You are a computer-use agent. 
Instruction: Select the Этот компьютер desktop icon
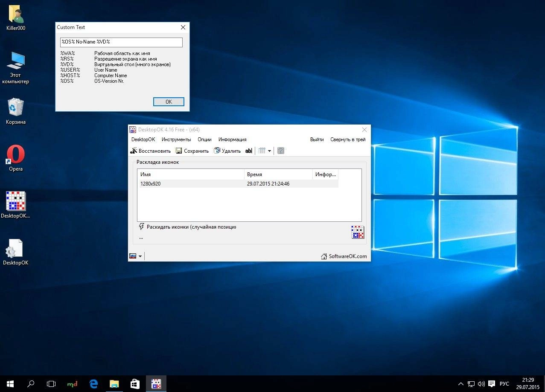(x=16, y=68)
